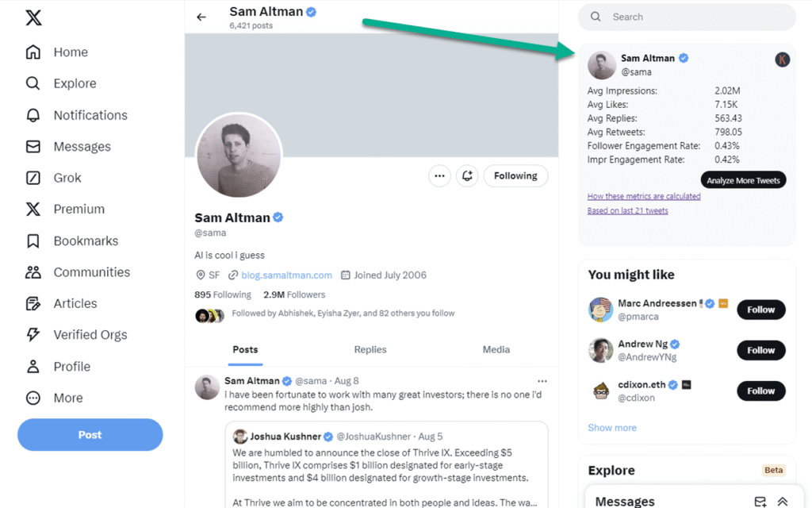Follow Andrew Ng
The height and width of the screenshot is (508, 812).
[x=760, y=350]
